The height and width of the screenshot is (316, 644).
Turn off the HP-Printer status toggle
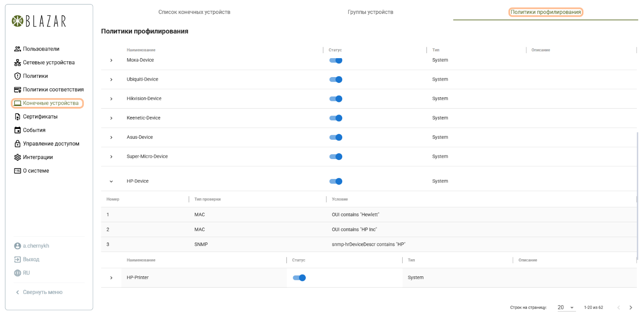pyautogui.click(x=299, y=278)
